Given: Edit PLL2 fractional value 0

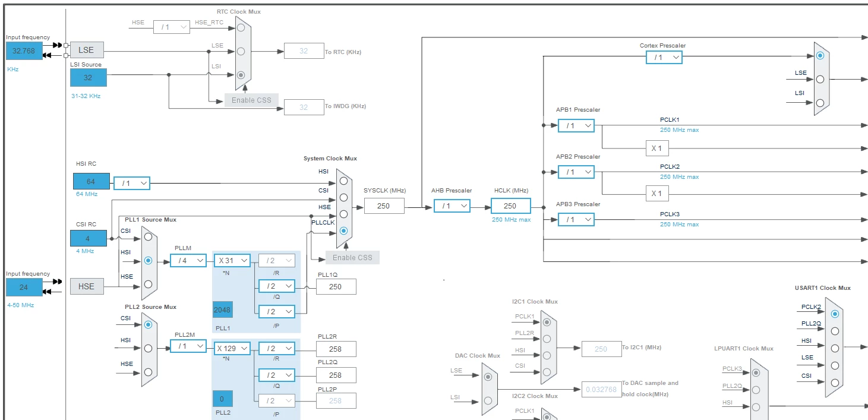Looking at the screenshot, I should [x=223, y=399].
